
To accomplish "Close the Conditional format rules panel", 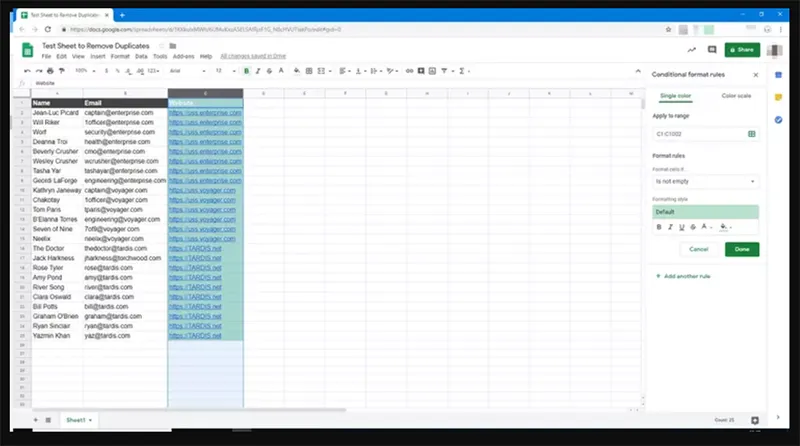I will tap(756, 75).
